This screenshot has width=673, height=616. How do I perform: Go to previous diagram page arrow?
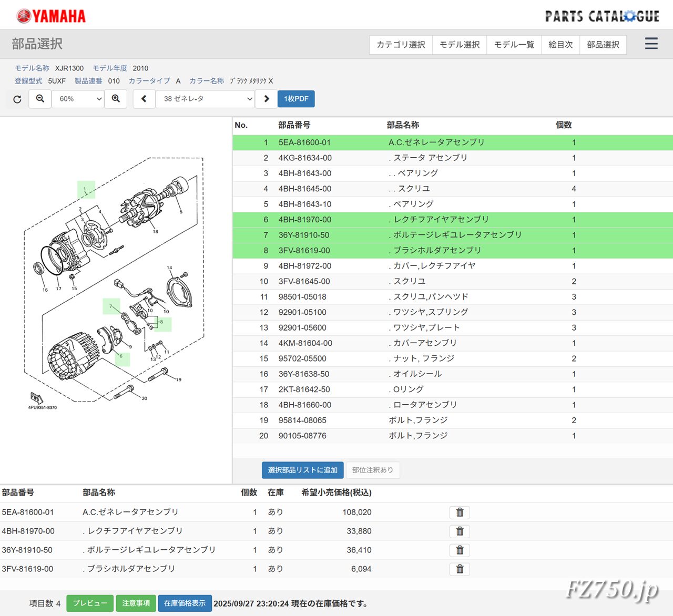144,99
